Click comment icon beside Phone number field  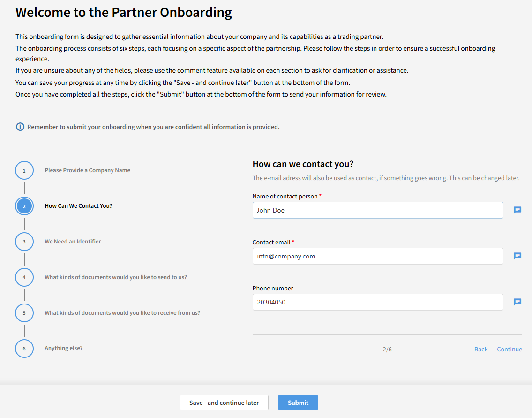tap(517, 302)
